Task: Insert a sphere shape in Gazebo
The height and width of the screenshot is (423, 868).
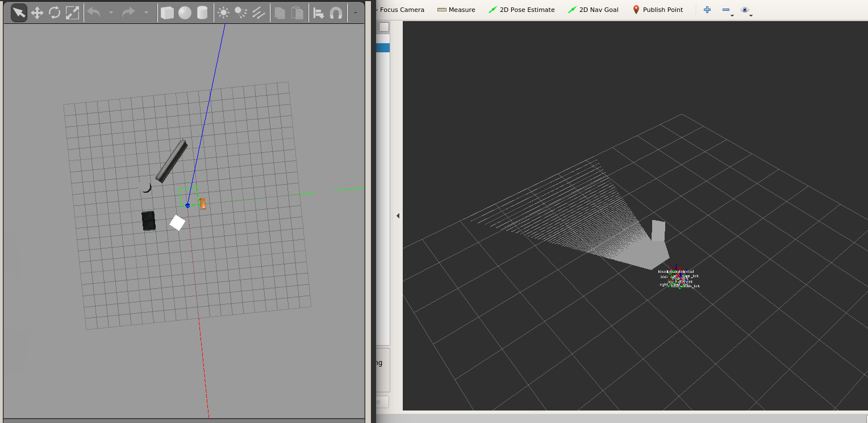Action: [185, 13]
